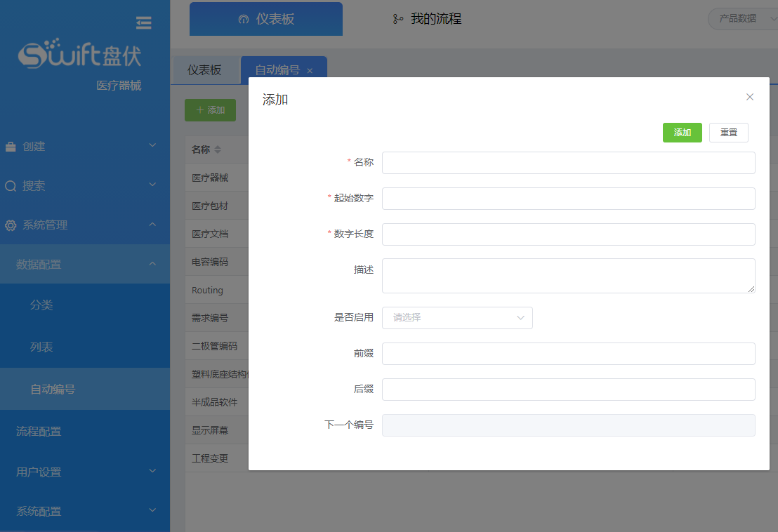Open 流程配置 in the sidebar

point(85,432)
